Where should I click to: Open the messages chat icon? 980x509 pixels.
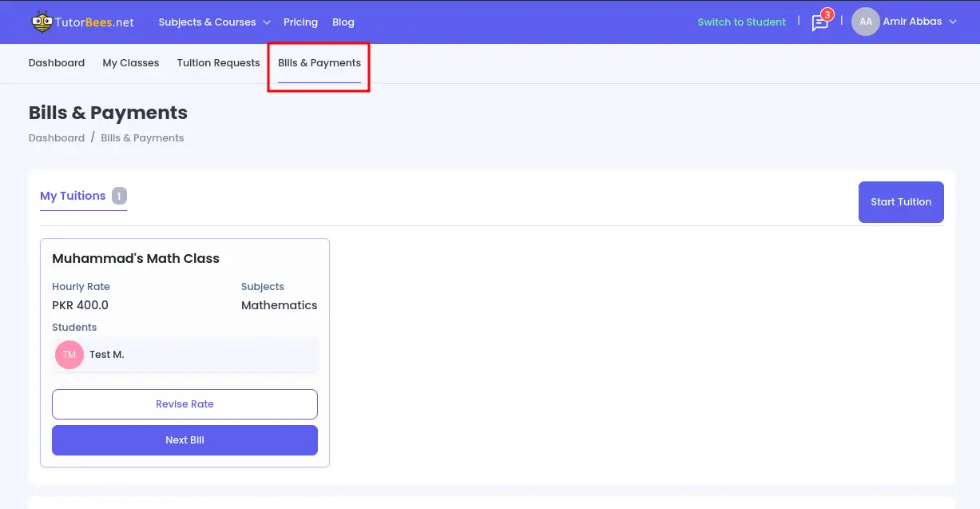pos(819,22)
